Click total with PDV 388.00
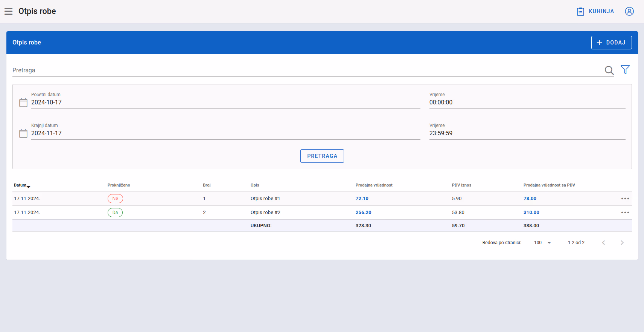This screenshot has height=332, width=644. click(531, 226)
